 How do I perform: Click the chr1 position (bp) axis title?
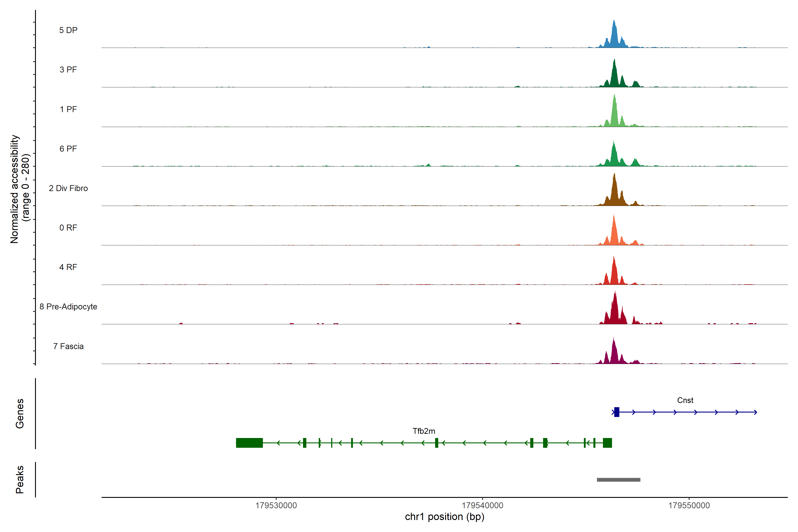click(444, 517)
